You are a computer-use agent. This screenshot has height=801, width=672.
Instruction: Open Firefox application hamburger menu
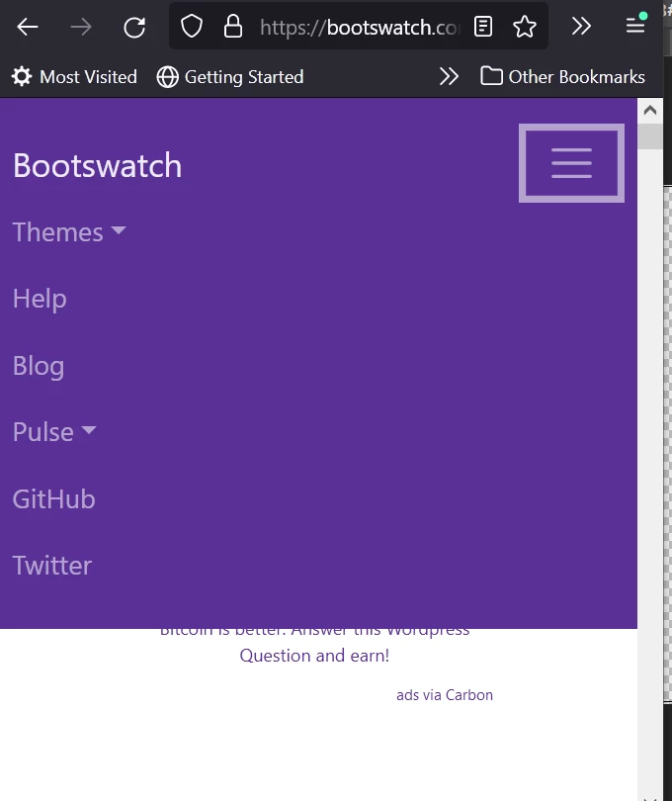(635, 25)
